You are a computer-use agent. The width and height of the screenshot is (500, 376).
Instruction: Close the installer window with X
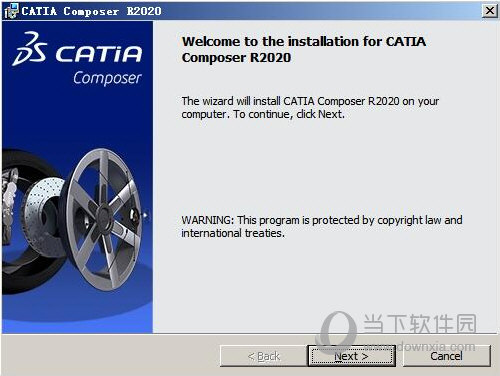[x=489, y=11]
